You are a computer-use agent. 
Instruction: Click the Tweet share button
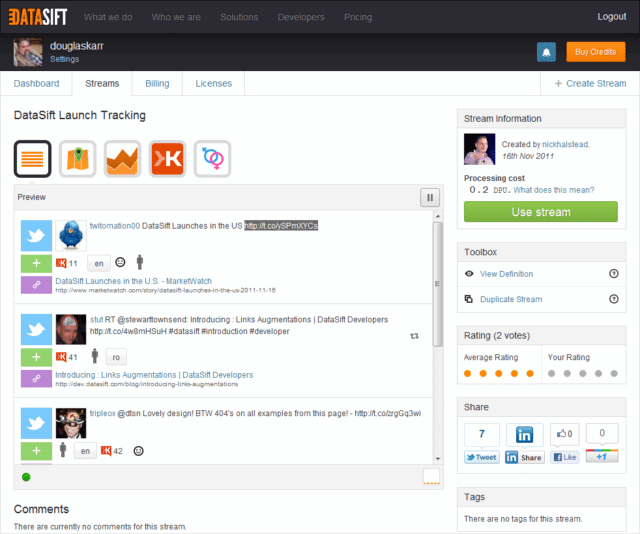(x=482, y=457)
